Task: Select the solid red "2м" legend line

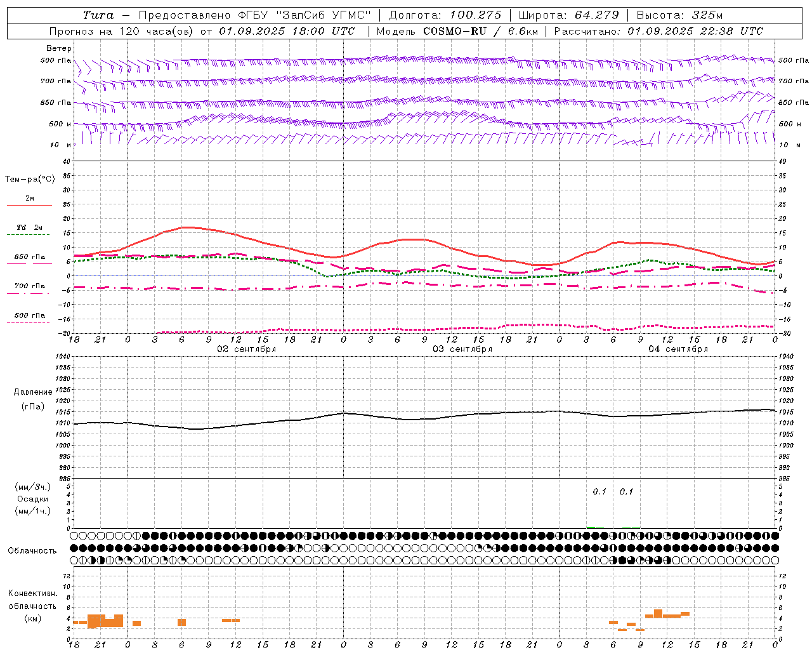Action: 29,205
